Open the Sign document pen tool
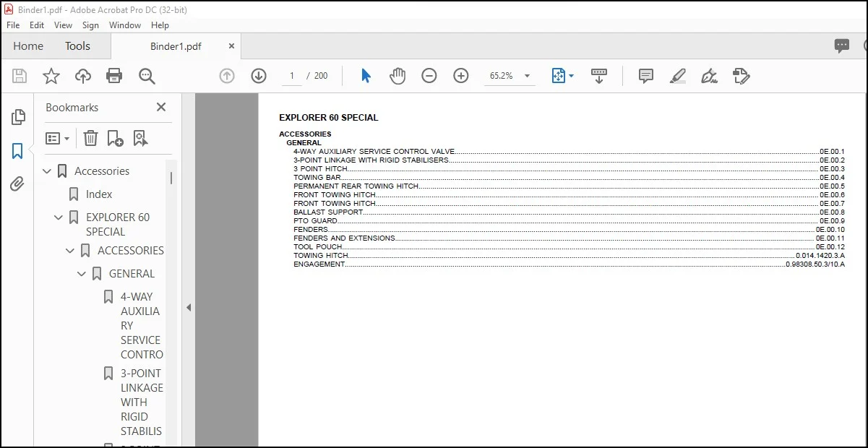This screenshot has height=448, width=868. [709, 76]
